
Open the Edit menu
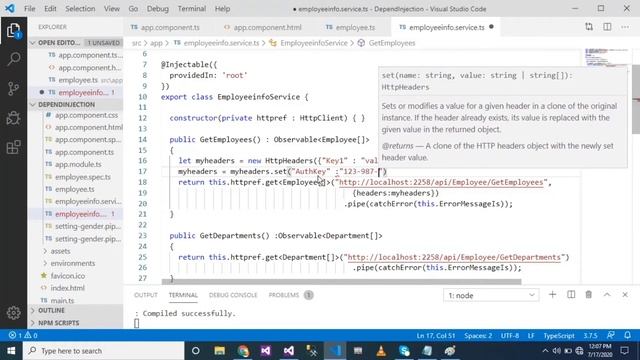pos(50,9)
